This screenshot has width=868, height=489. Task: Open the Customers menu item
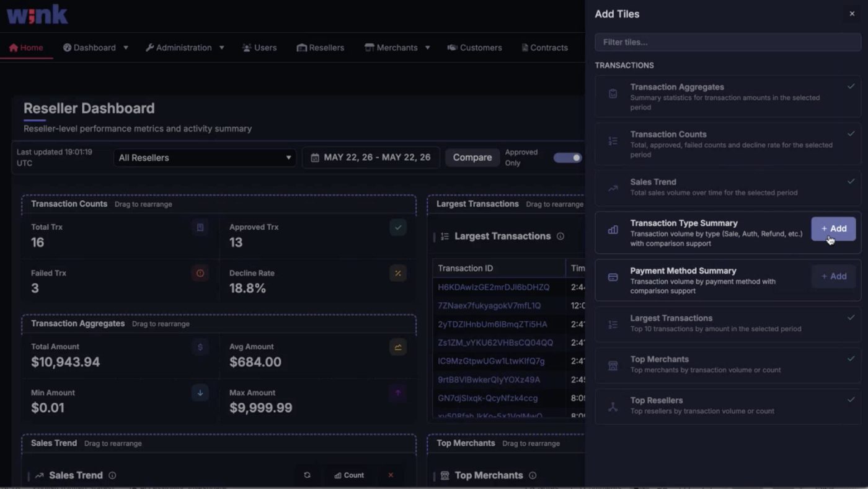pyautogui.click(x=474, y=48)
